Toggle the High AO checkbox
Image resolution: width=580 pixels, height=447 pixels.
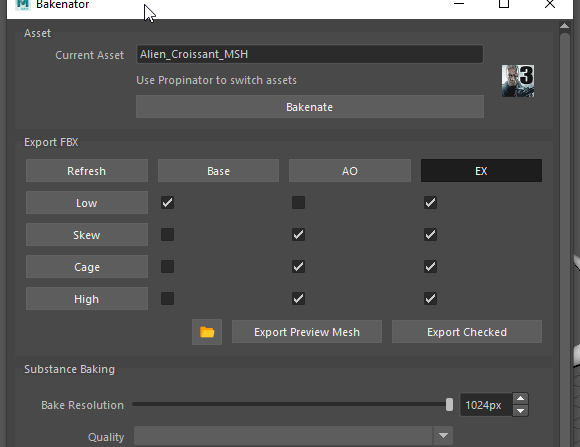pos(299,299)
